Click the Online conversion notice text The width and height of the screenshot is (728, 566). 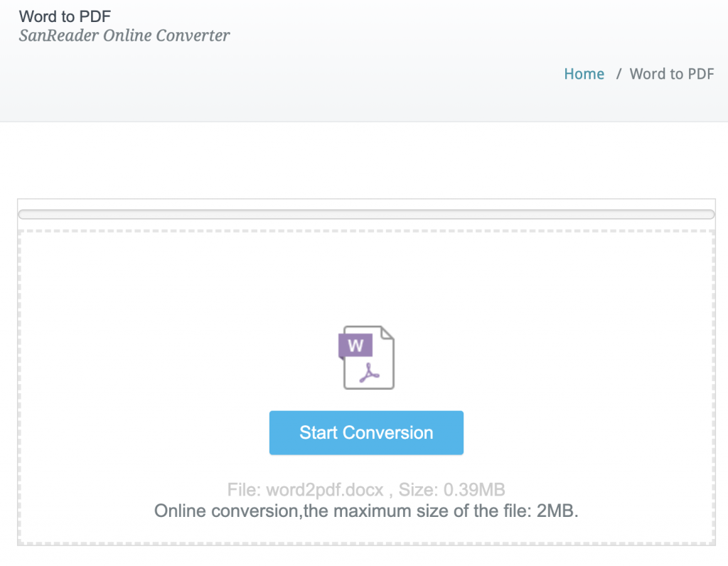[x=341, y=511]
